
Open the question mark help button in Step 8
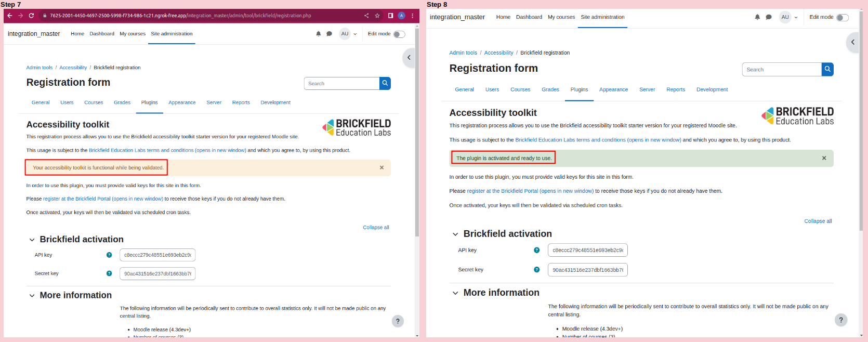point(841,320)
